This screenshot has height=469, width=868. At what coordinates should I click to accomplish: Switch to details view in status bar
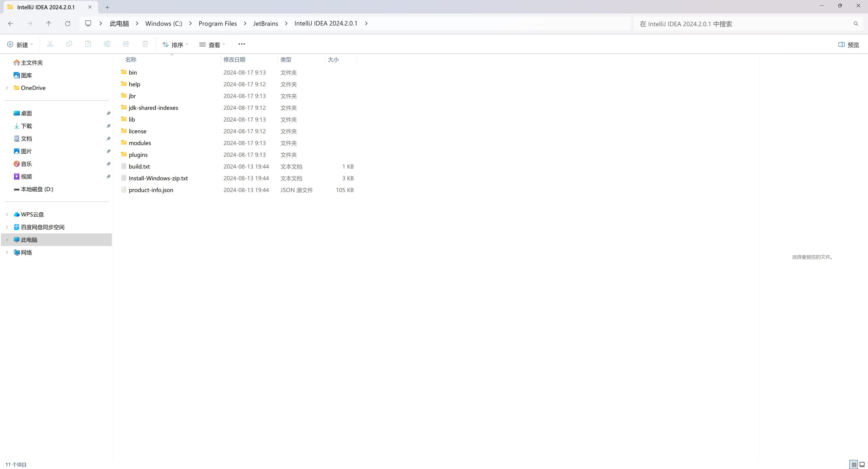854,465
